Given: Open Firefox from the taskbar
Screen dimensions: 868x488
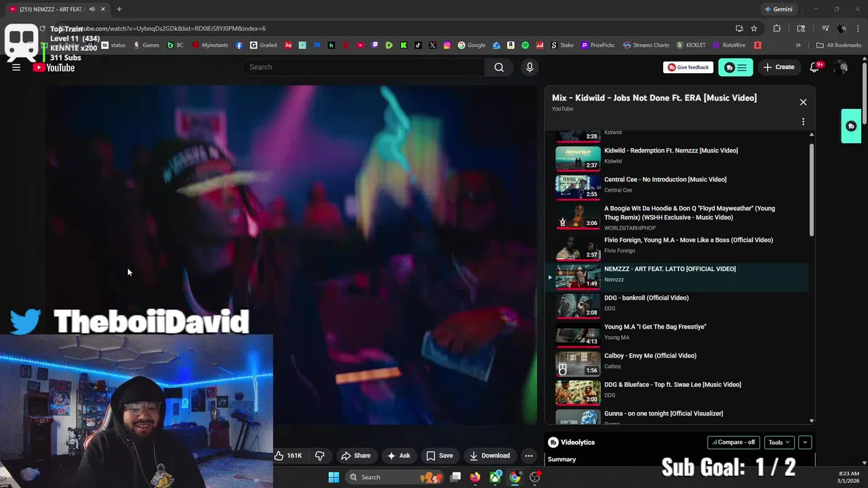Looking at the screenshot, I should coord(475,477).
